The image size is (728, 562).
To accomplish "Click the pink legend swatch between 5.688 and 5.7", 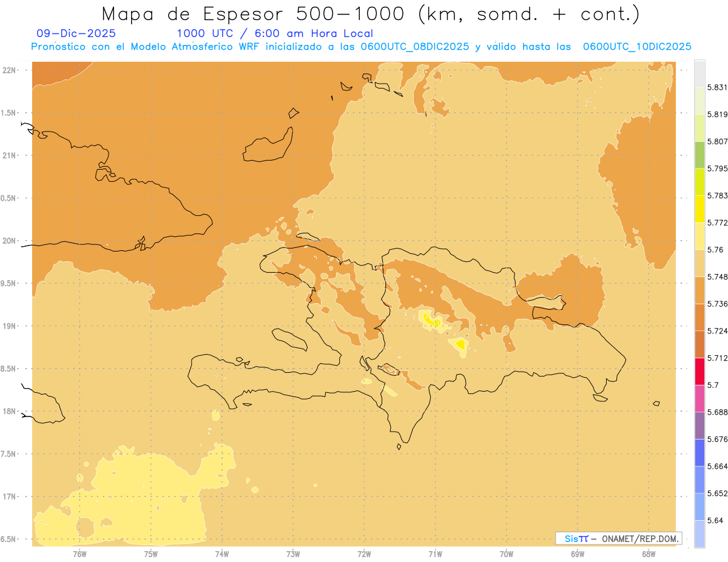I will [699, 398].
